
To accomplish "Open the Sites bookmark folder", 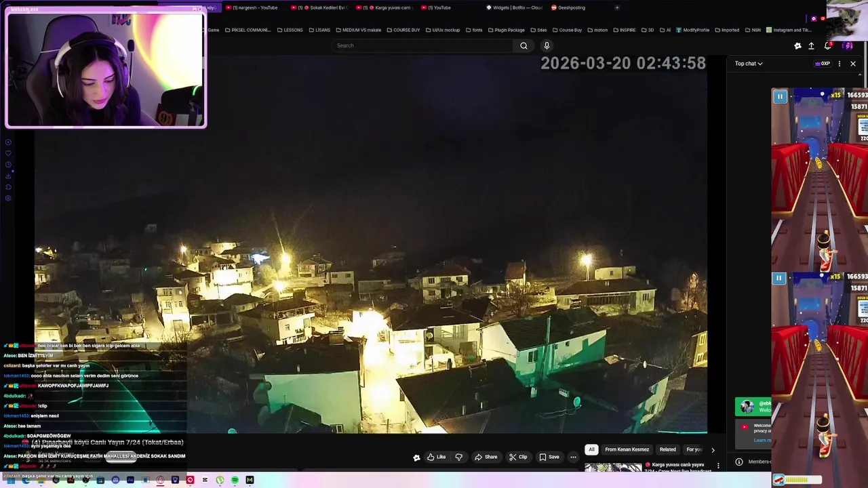I will tap(538, 30).
